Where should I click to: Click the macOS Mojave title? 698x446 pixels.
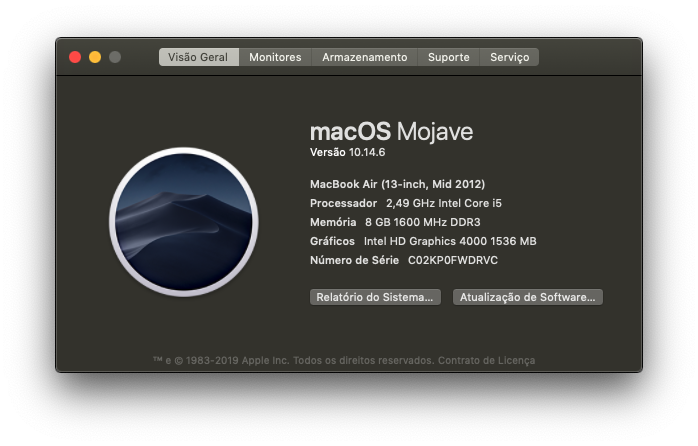[391, 131]
